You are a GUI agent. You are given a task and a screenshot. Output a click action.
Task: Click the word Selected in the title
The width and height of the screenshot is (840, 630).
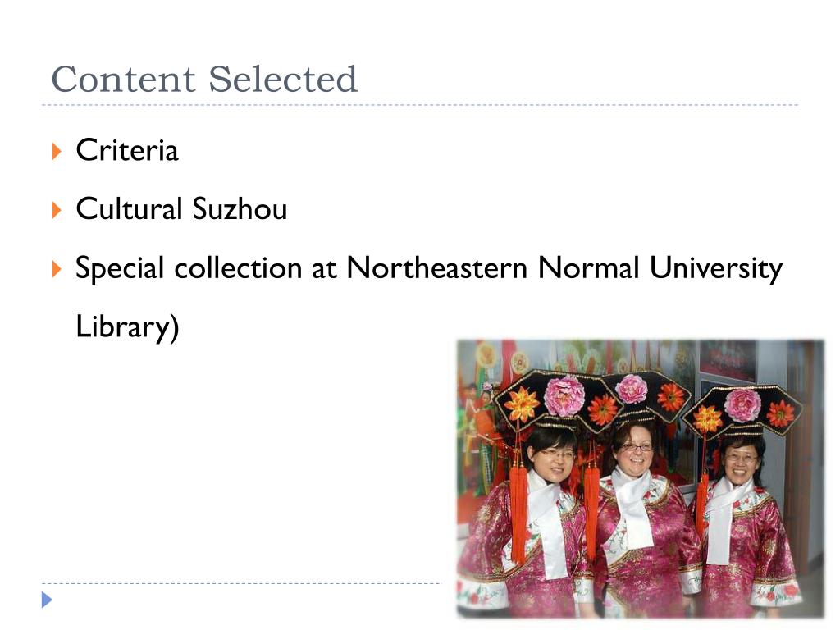283,80
